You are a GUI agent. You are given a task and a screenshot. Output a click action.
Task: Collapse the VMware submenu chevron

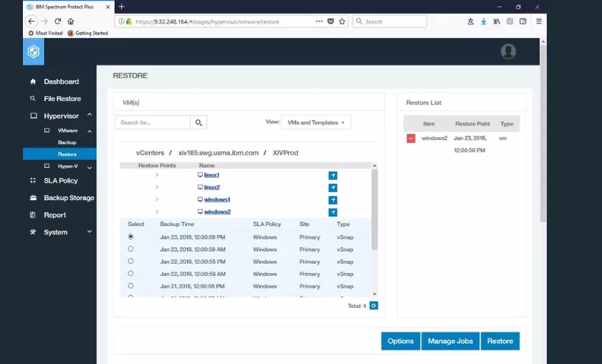coord(90,131)
